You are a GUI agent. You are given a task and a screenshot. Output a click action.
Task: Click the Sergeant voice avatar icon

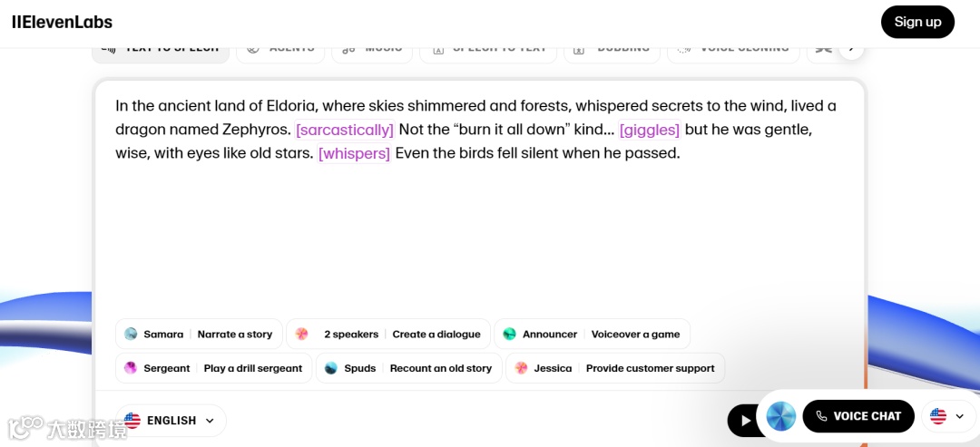click(131, 368)
